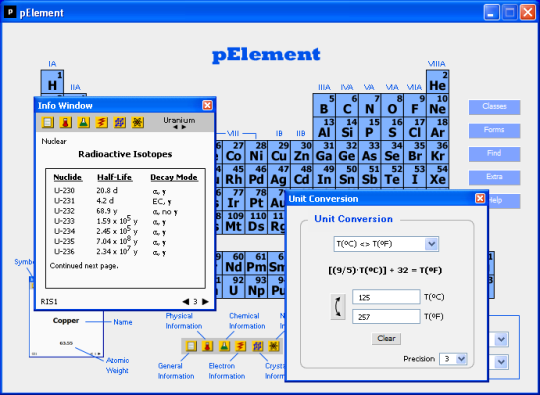Open the Find button
The width and height of the screenshot is (540, 395).
point(494,154)
